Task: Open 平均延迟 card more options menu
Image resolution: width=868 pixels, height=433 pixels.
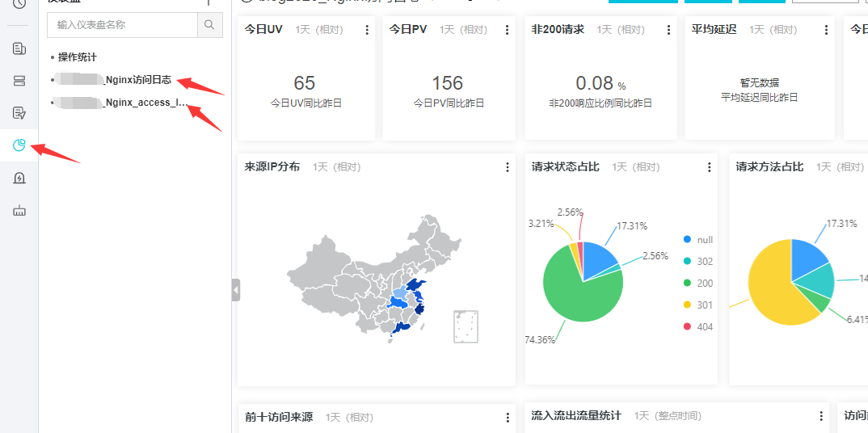Action: (827, 30)
